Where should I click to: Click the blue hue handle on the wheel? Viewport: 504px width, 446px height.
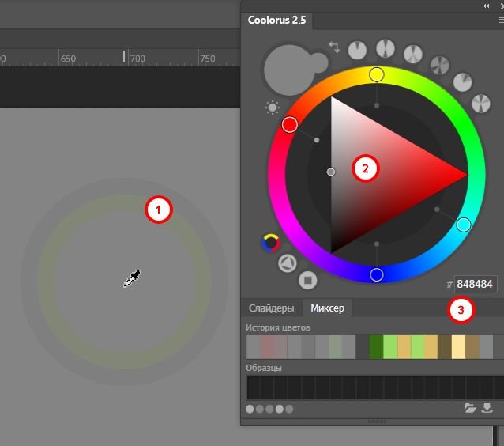tap(376, 275)
